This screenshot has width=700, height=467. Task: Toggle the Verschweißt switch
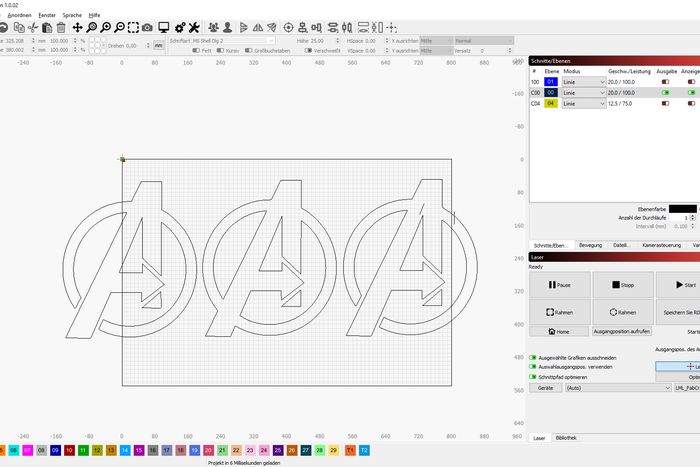click(308, 50)
